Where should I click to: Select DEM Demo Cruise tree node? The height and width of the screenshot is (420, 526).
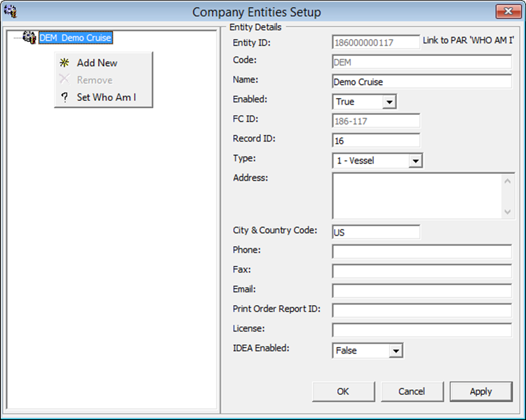coord(76,38)
